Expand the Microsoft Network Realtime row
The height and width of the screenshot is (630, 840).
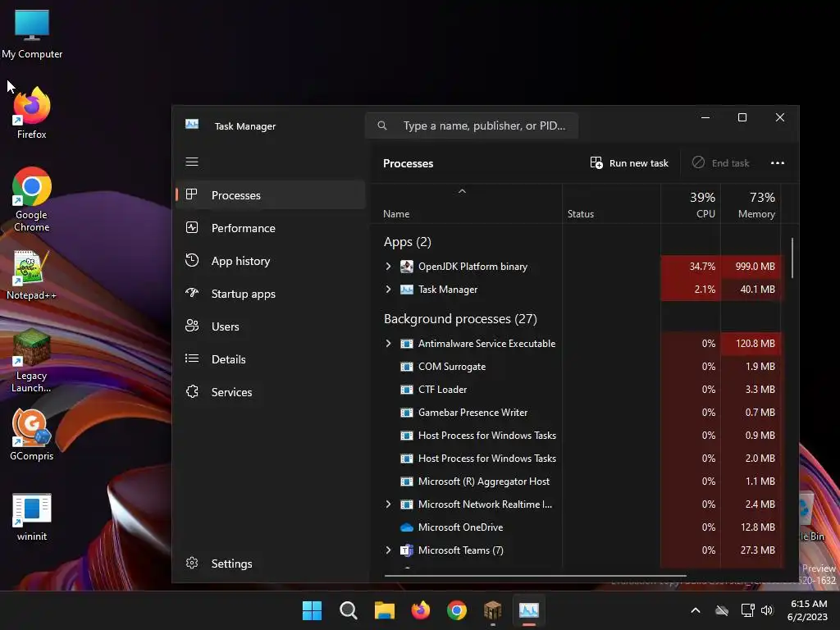tap(388, 504)
